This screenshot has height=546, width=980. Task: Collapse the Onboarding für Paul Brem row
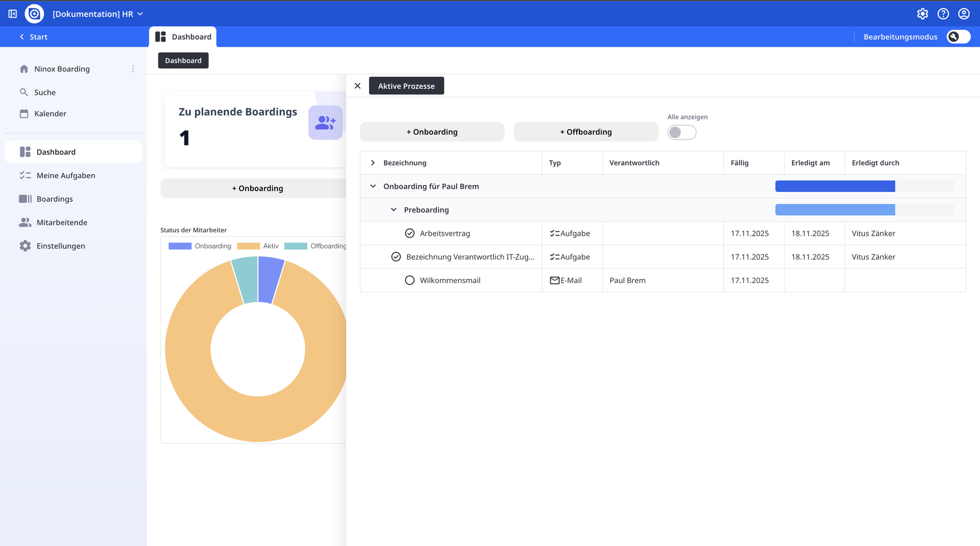[x=373, y=186]
